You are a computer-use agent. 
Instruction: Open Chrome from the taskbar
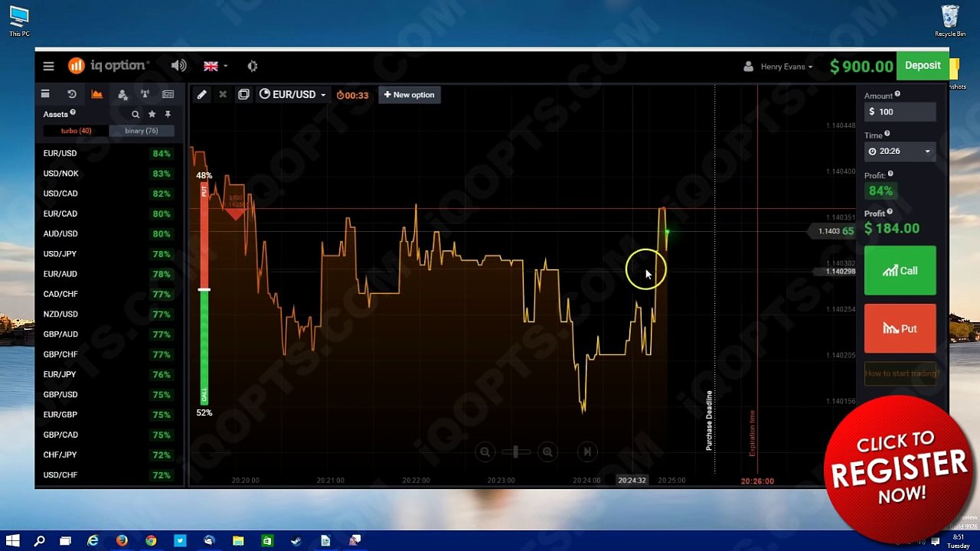(x=151, y=541)
